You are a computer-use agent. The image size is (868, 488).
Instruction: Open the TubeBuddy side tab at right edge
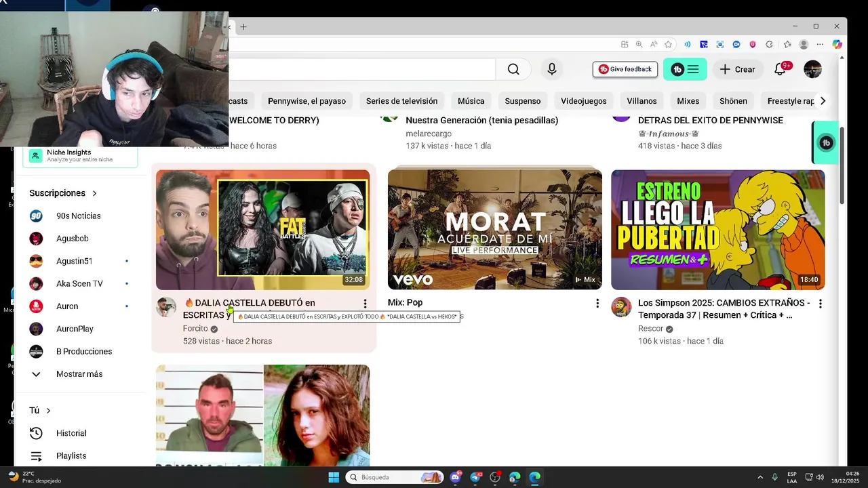pos(825,142)
